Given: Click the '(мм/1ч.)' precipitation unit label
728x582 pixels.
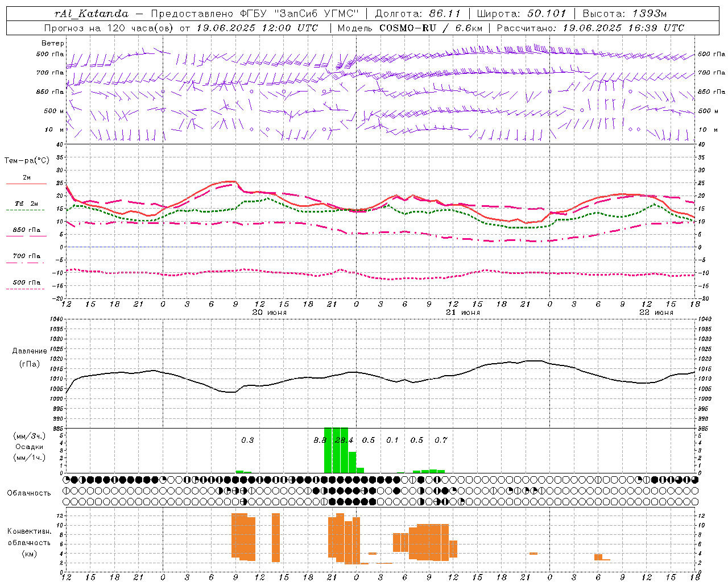Looking at the screenshot, I should (30, 458).
